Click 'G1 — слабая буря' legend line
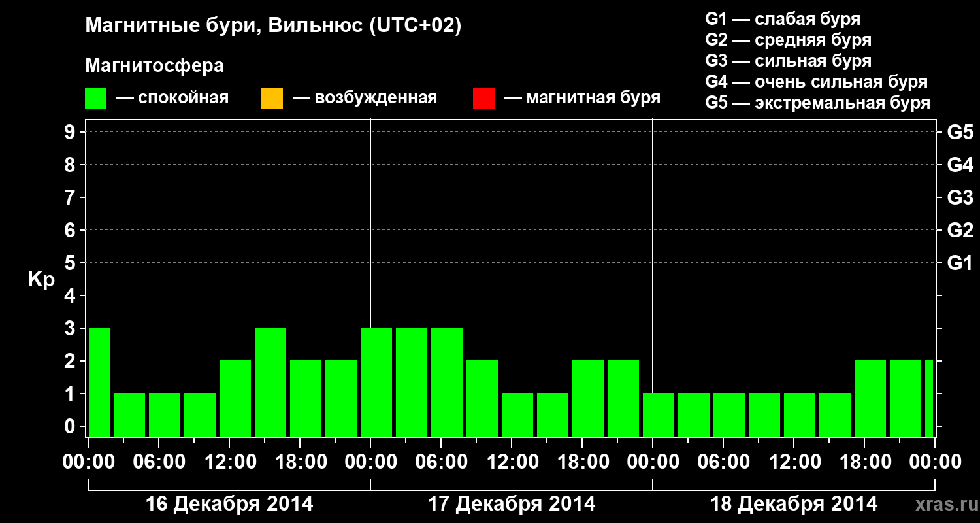The height and width of the screenshot is (523, 980). click(783, 19)
